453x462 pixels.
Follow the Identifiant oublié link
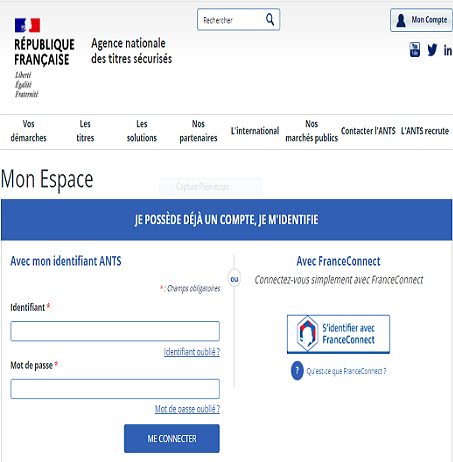192,352
